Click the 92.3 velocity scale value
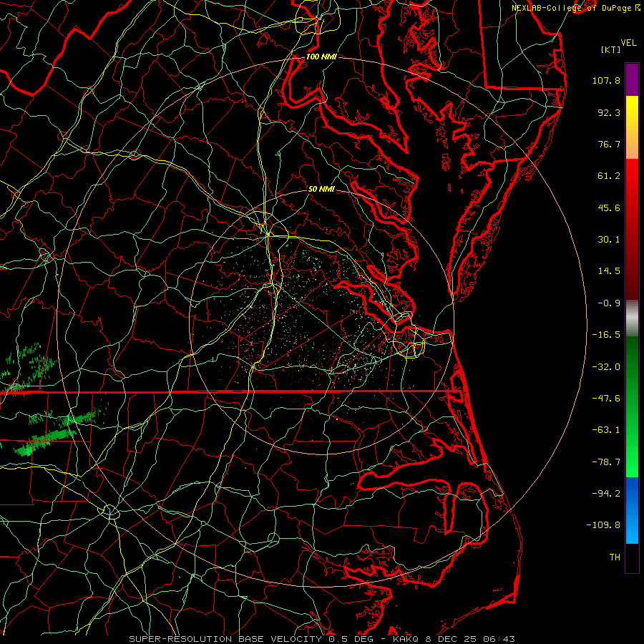This screenshot has width=644, height=644. [609, 112]
